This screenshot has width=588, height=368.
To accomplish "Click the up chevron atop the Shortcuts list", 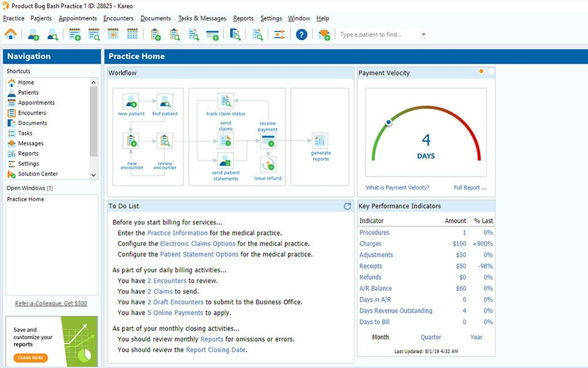I will pos(93,81).
